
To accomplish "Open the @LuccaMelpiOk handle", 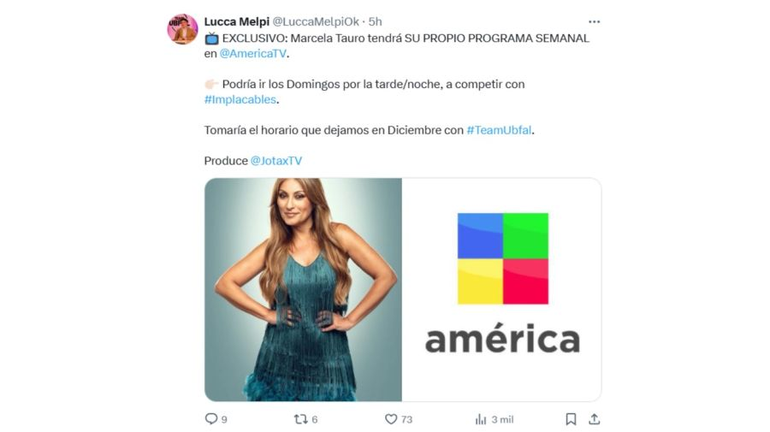I will click(x=316, y=22).
